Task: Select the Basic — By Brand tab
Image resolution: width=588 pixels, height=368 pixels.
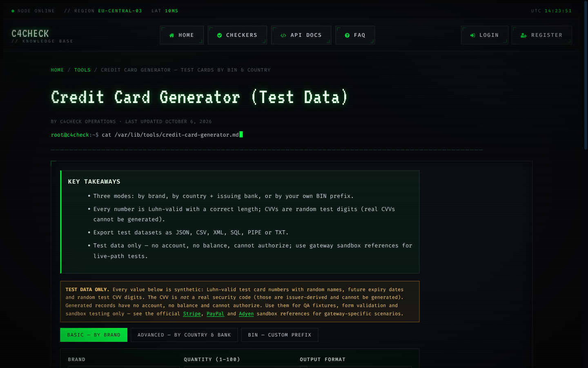Action: tap(94, 335)
